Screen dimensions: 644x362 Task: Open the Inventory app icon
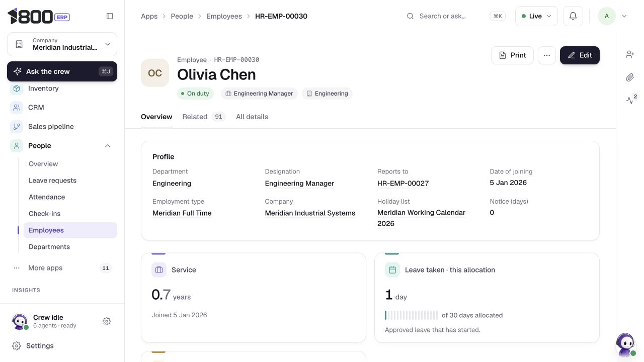point(17,88)
